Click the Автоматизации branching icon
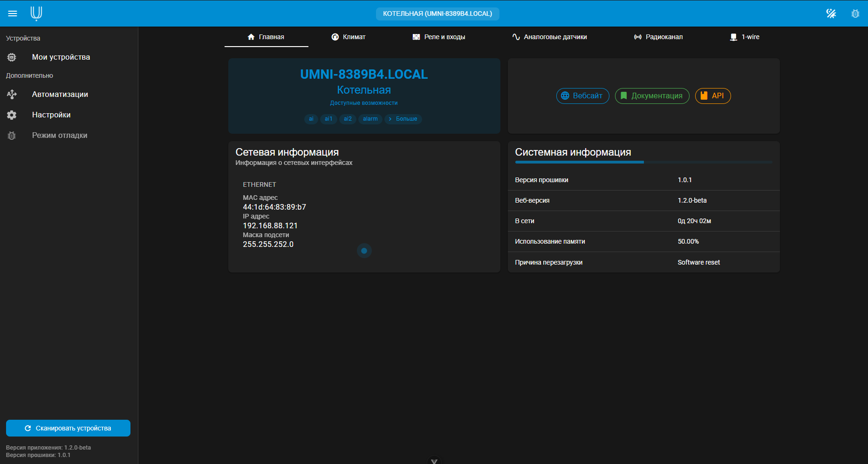Screen dimensions: 868x464 pos(12,95)
